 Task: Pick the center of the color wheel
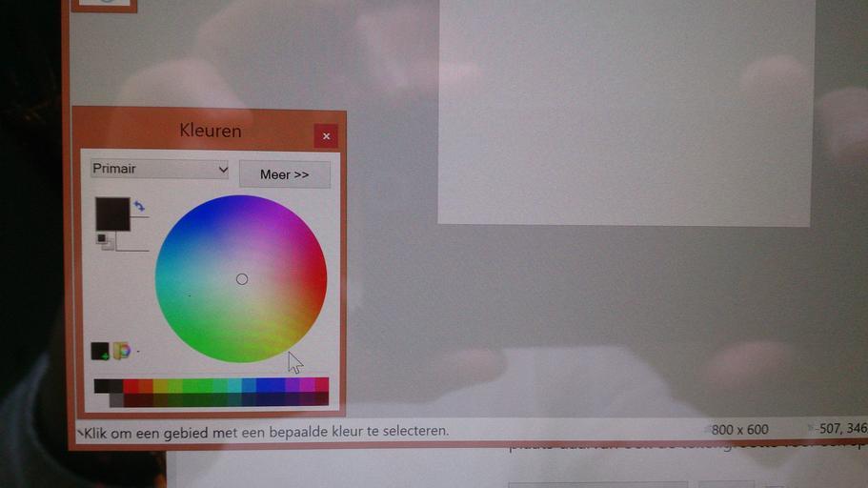[x=241, y=279]
